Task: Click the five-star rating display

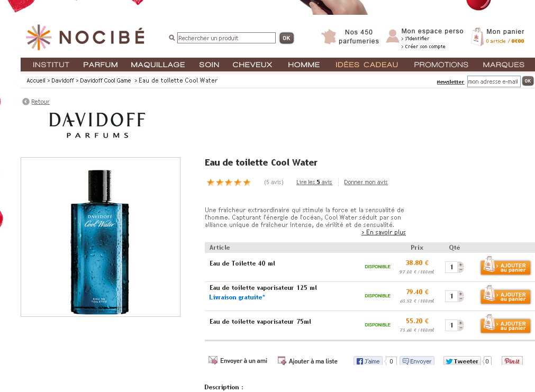Action: point(229,182)
